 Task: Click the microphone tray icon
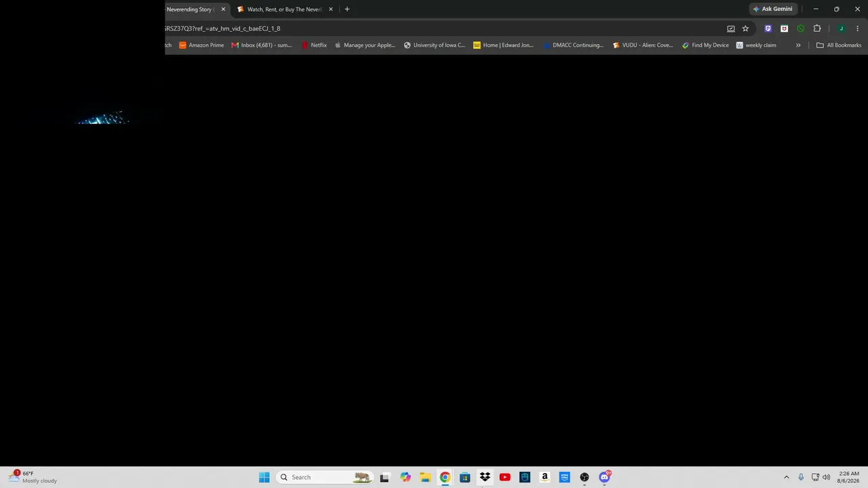pos(801,477)
